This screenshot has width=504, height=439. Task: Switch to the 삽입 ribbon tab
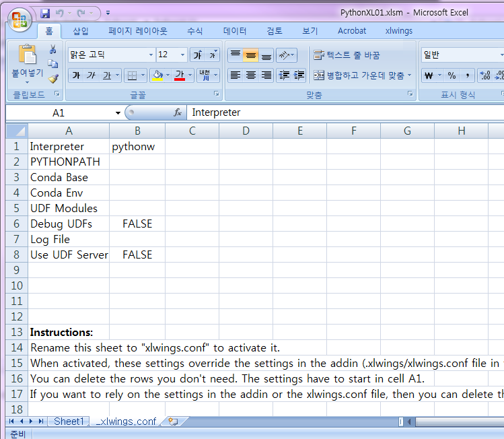pyautogui.click(x=80, y=31)
